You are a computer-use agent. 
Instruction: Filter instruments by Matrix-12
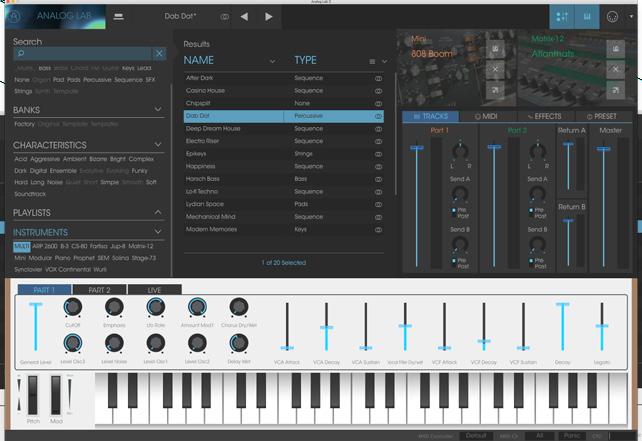click(x=140, y=246)
